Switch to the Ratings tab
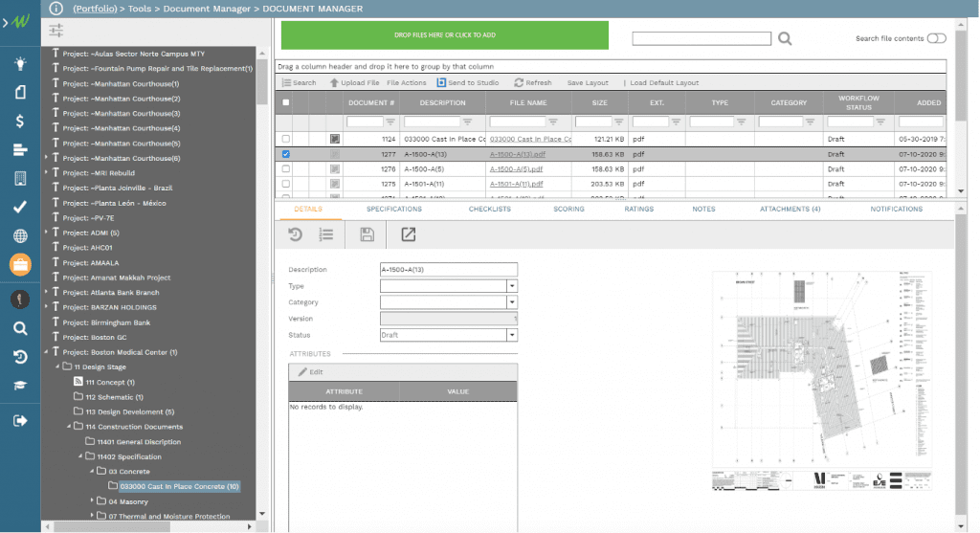The width and height of the screenshot is (980, 533). 638,210
